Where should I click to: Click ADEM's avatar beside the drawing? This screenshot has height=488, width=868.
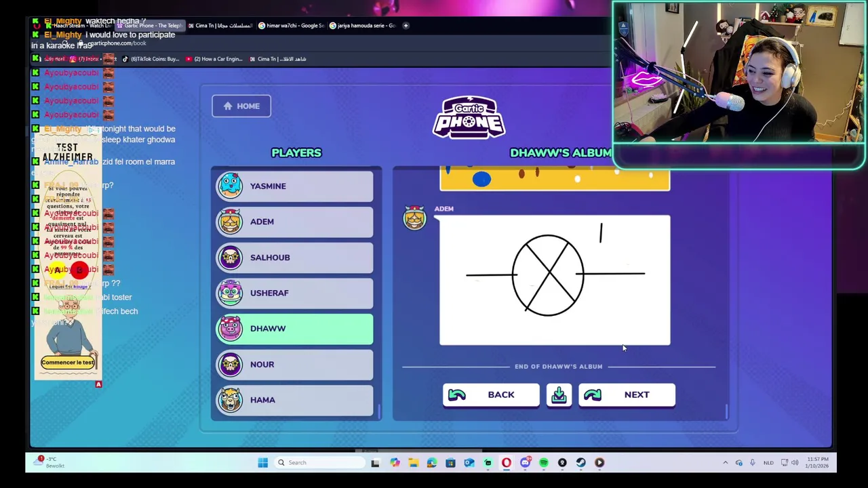[x=414, y=218]
